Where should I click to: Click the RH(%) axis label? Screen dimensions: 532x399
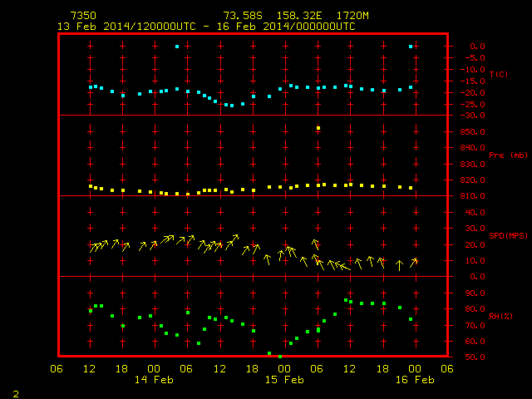(x=500, y=317)
